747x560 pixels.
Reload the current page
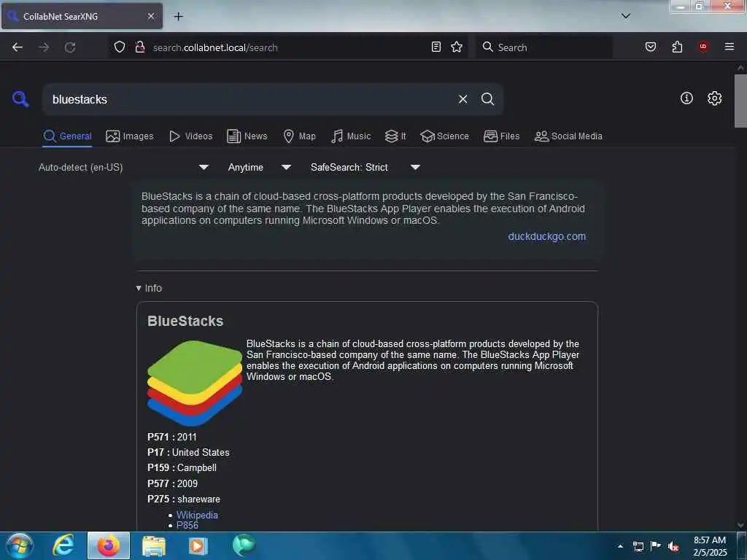pos(70,47)
